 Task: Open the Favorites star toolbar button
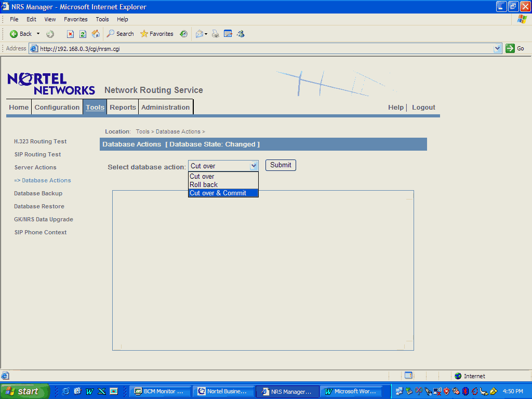[x=157, y=34]
